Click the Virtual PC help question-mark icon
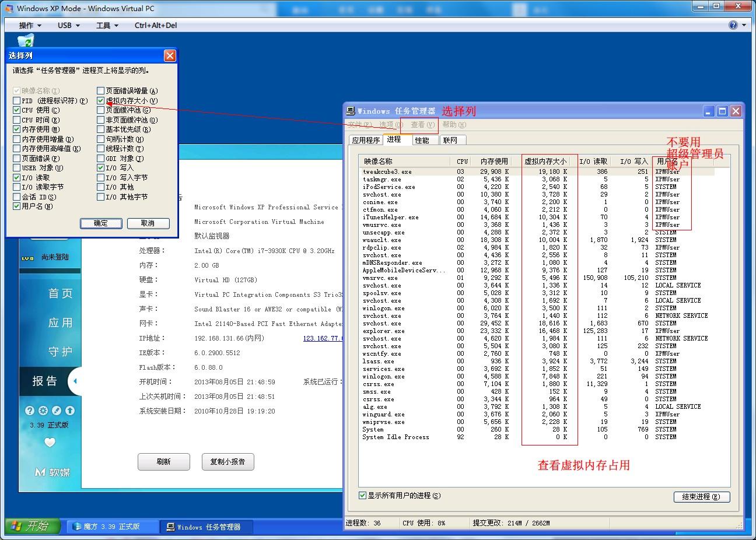The width and height of the screenshot is (756, 540). [733, 25]
